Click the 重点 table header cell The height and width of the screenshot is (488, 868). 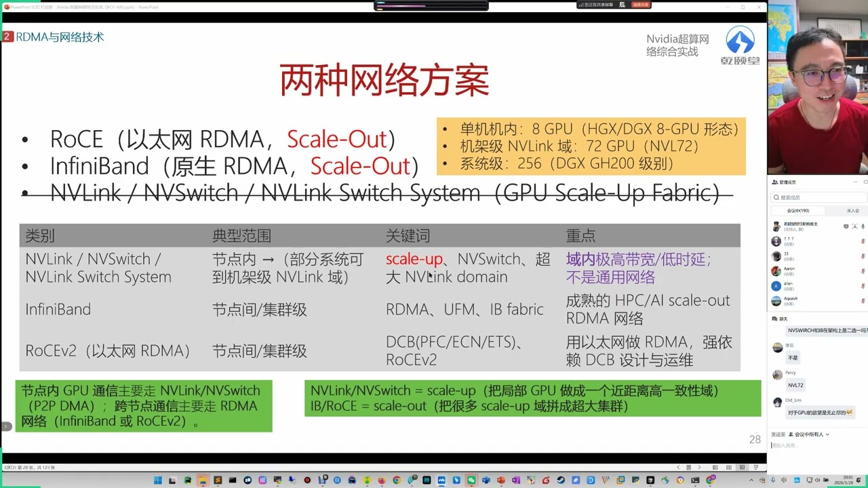[581, 236]
